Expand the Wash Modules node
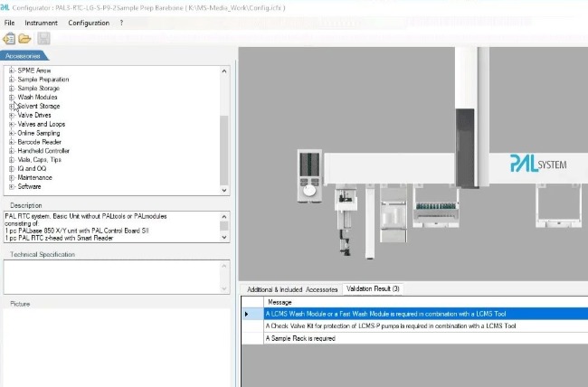 12,97
